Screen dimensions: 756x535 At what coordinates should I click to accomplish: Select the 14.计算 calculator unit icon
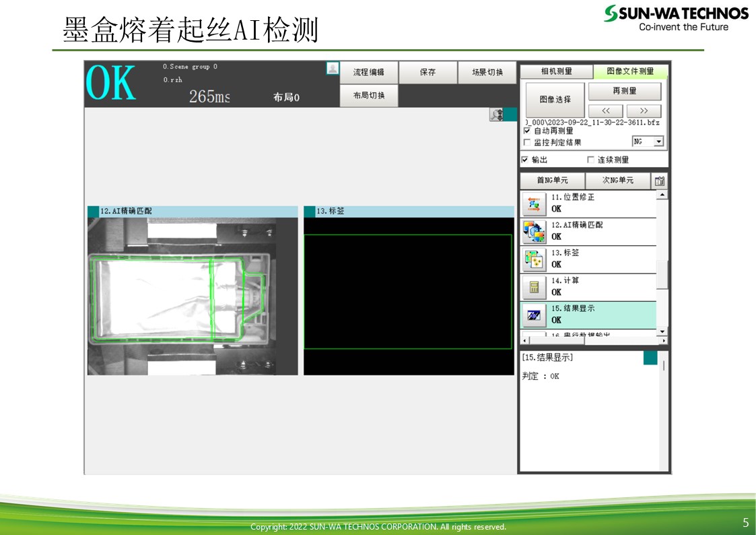[x=534, y=287]
